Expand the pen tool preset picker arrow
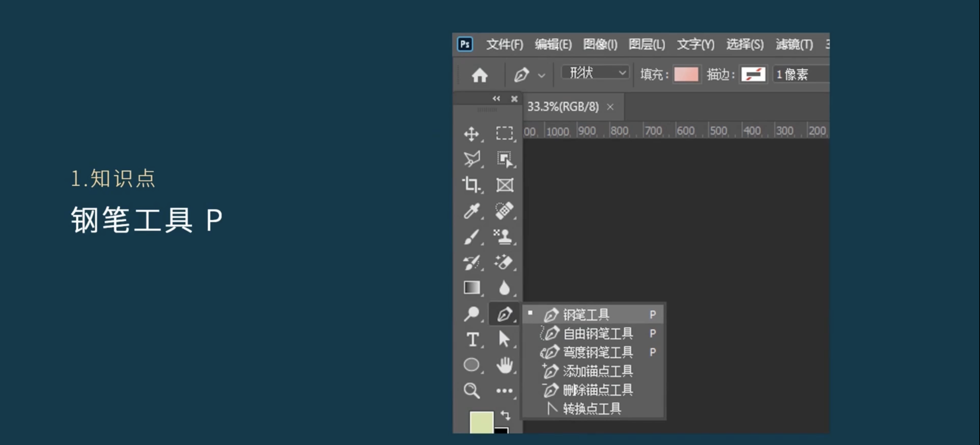Screen dimensions: 980x445 541,76
